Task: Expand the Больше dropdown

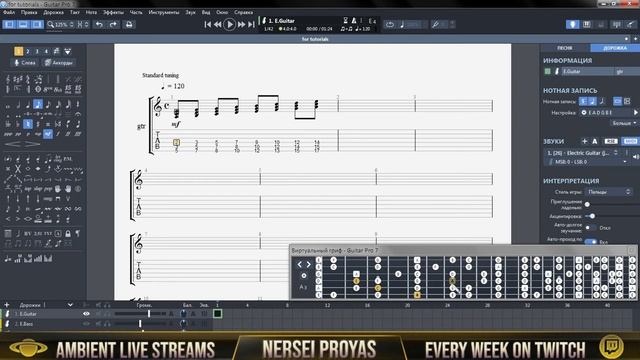Action: (x=624, y=123)
